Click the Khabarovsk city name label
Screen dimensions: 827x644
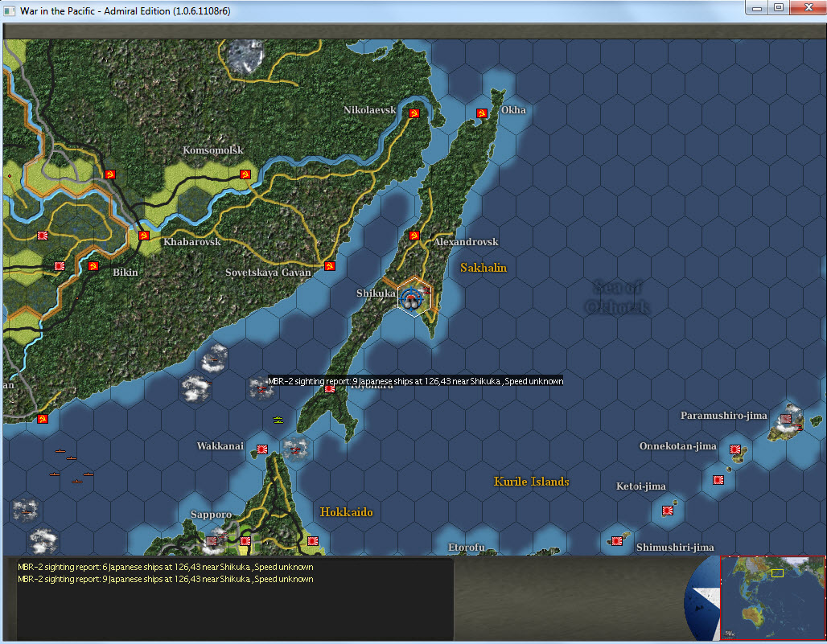tap(192, 242)
